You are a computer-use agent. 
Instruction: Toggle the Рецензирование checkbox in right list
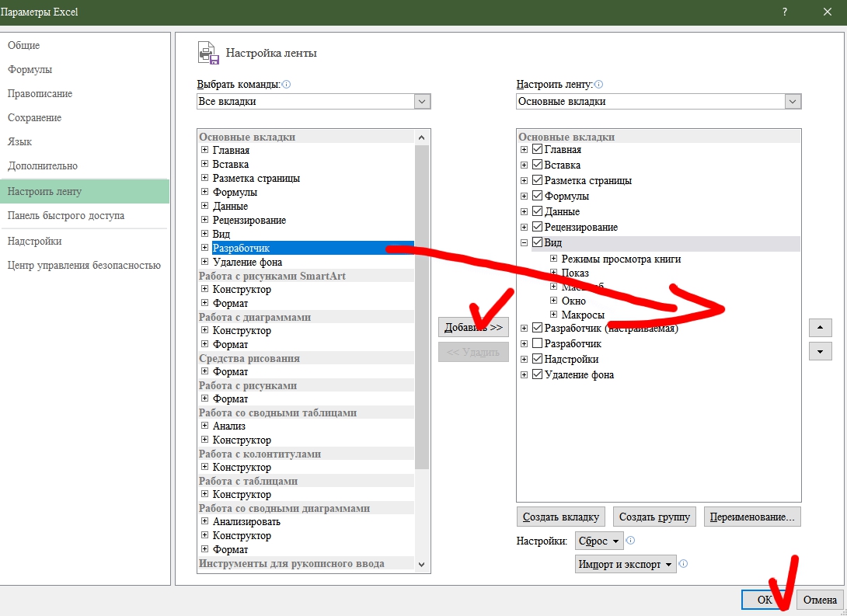click(537, 227)
